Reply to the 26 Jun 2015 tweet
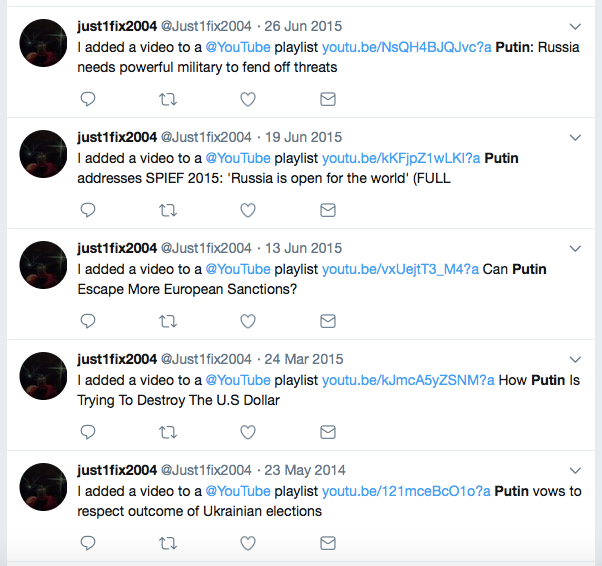This screenshot has height=566, width=602. [88, 99]
